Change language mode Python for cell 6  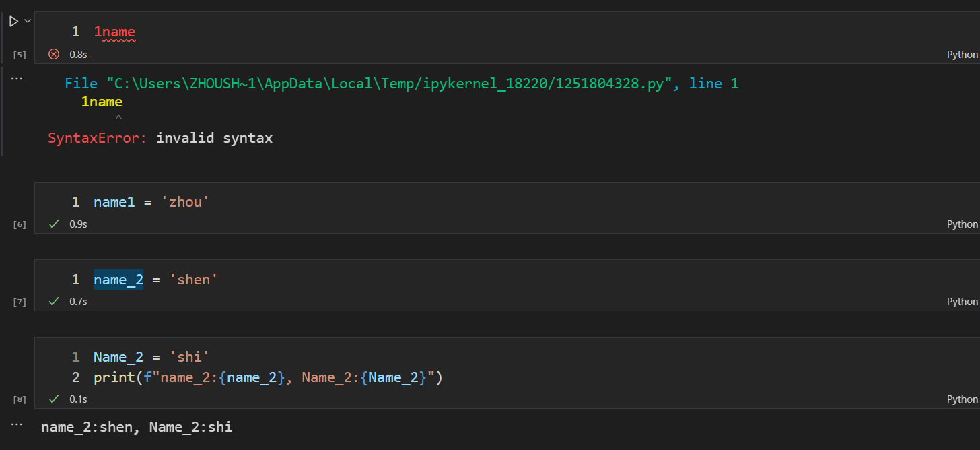[x=962, y=224]
